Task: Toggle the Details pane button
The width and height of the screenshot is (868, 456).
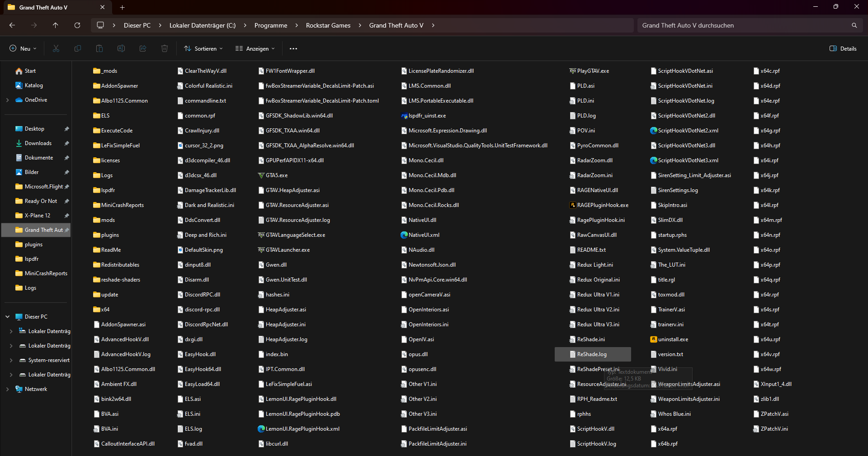Action: pos(843,48)
